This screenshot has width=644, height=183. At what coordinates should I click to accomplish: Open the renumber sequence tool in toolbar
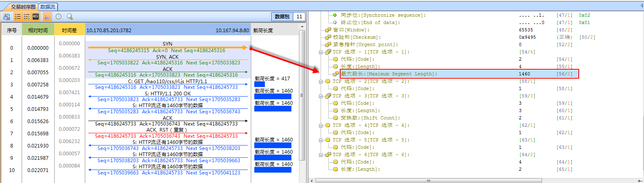tap(7, 17)
